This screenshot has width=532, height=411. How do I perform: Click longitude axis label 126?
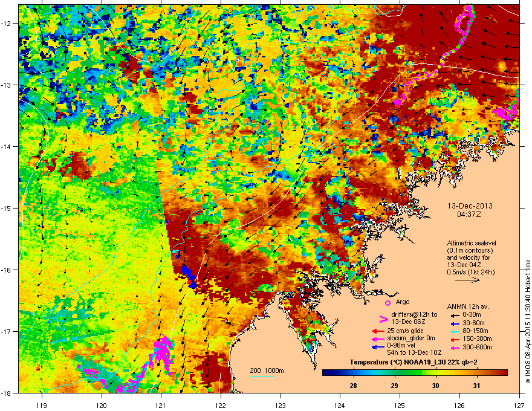coord(459,405)
